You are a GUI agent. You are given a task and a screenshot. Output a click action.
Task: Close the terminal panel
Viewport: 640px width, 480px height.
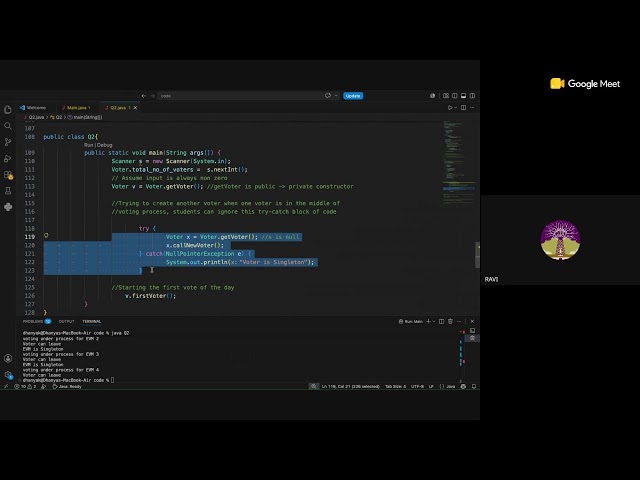[473, 322]
